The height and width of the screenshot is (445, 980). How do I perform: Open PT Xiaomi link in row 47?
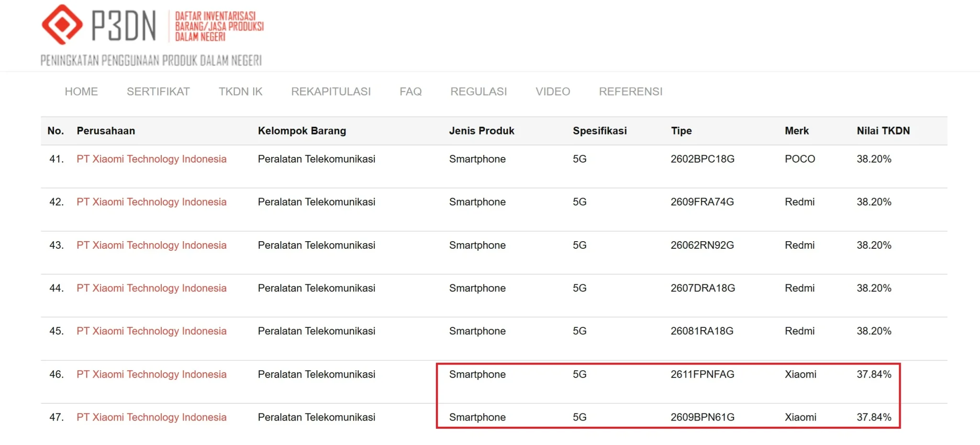point(152,417)
